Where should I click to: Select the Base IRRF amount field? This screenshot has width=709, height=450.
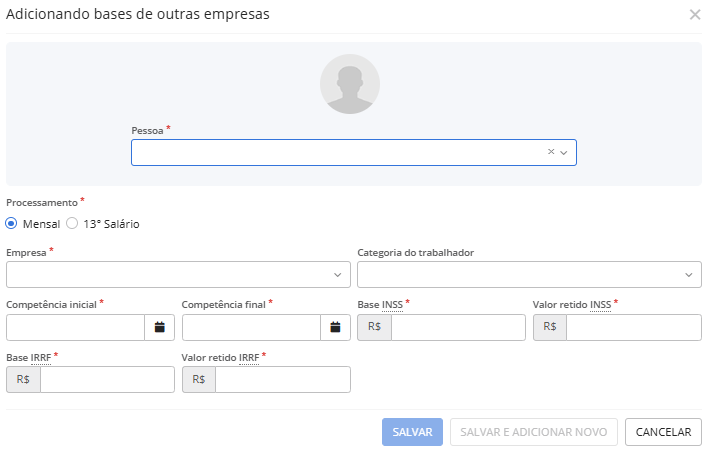coord(107,380)
